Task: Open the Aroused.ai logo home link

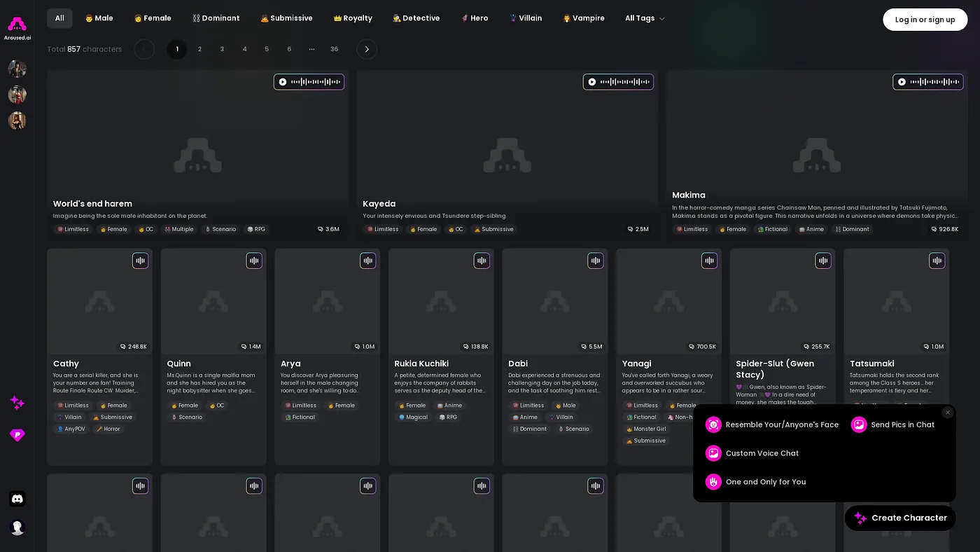Action: pyautogui.click(x=17, y=28)
